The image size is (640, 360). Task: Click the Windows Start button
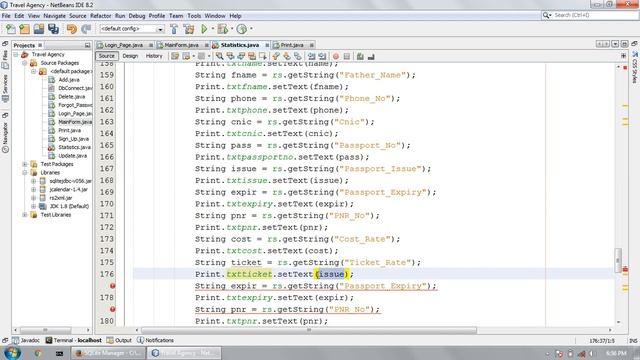12,353
